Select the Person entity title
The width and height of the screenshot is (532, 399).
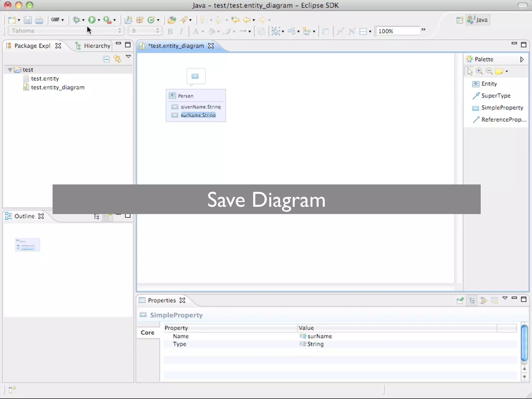pos(186,96)
